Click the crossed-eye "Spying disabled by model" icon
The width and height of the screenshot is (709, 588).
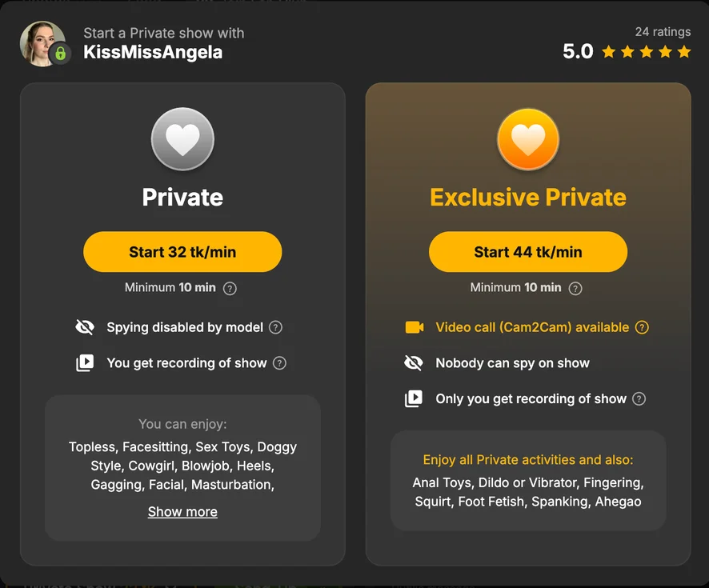click(x=84, y=327)
